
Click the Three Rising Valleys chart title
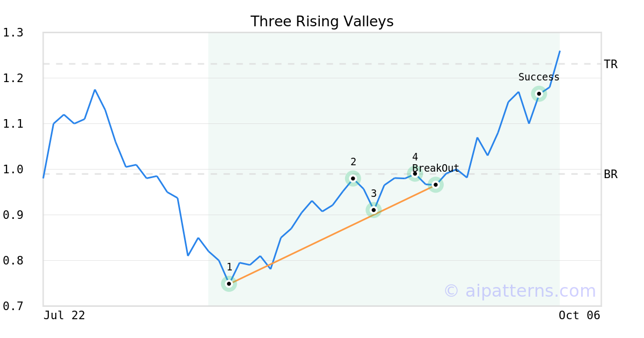322,21
